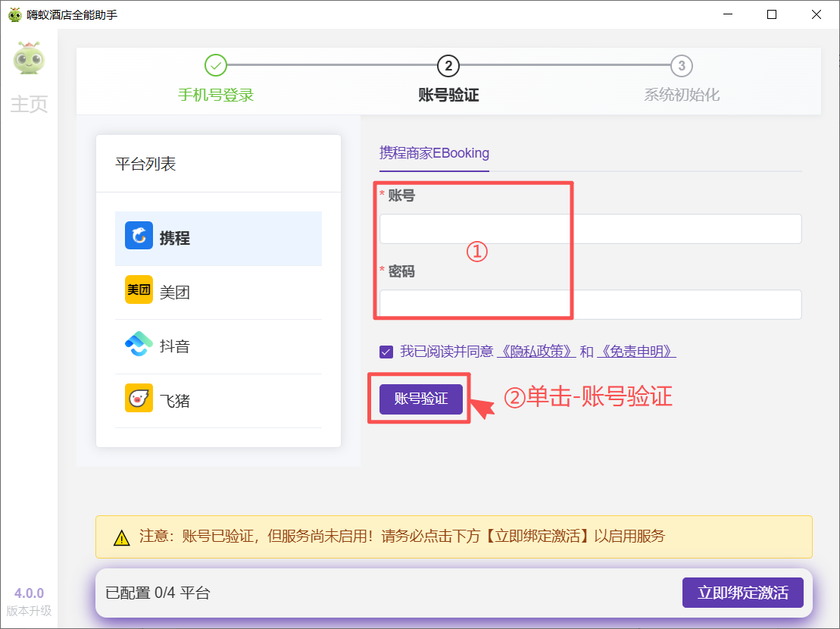Select the 飞猪 (Fliggy) platform icon
The image size is (840, 629).
click(138, 399)
